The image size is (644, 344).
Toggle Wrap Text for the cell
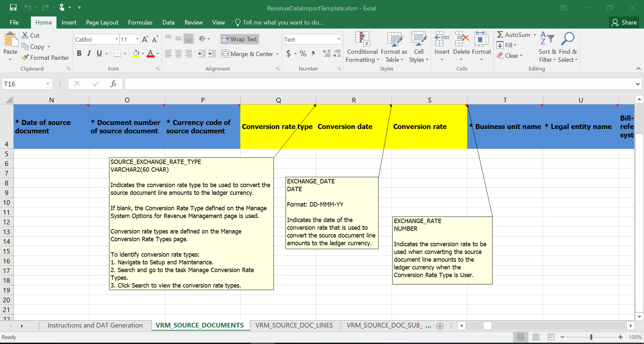(240, 39)
